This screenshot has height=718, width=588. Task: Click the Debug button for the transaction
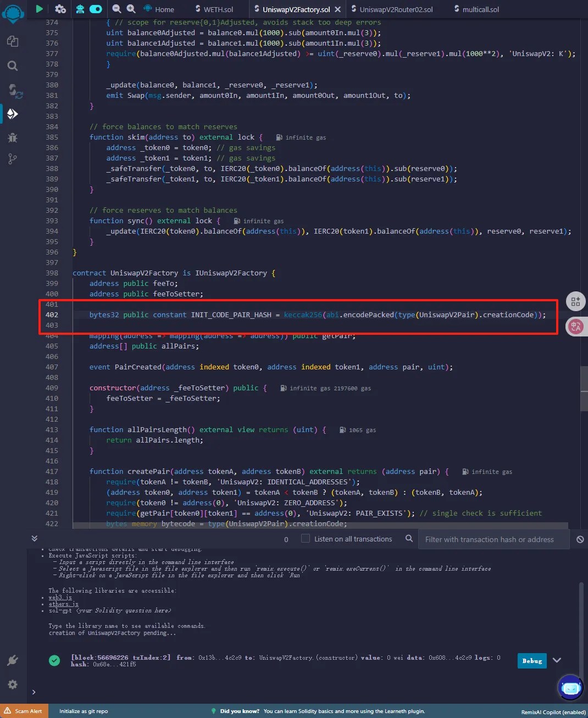tap(531, 661)
